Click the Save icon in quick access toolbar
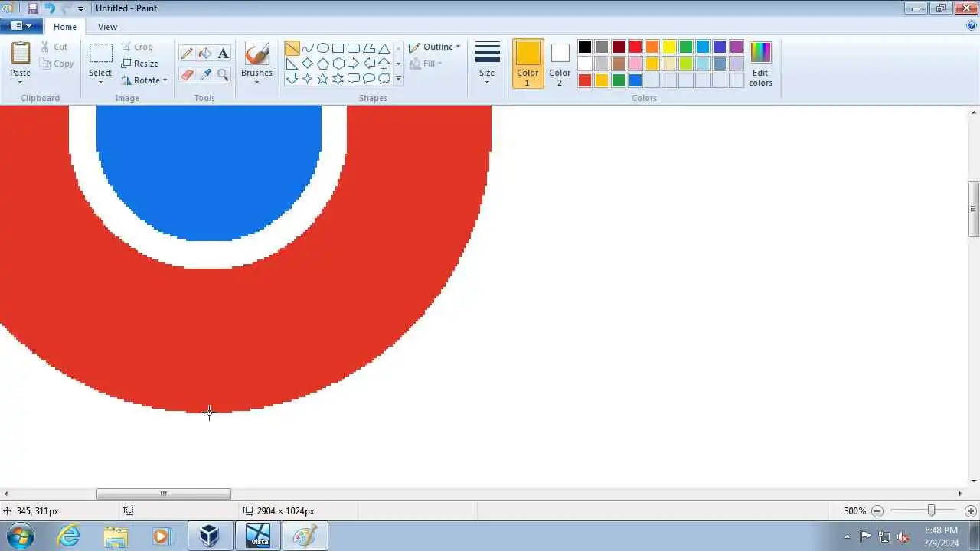The image size is (980, 551). [33, 8]
